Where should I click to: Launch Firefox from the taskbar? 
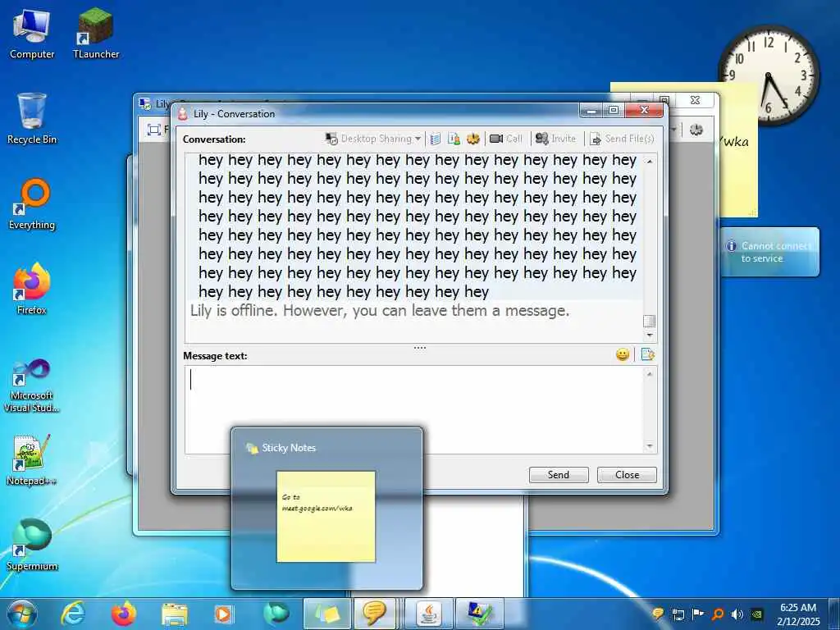click(x=123, y=614)
